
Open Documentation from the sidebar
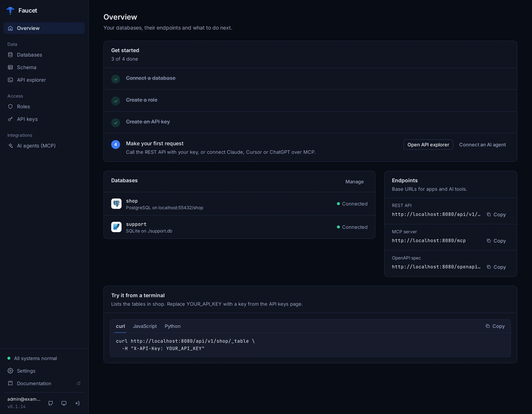[44, 383]
